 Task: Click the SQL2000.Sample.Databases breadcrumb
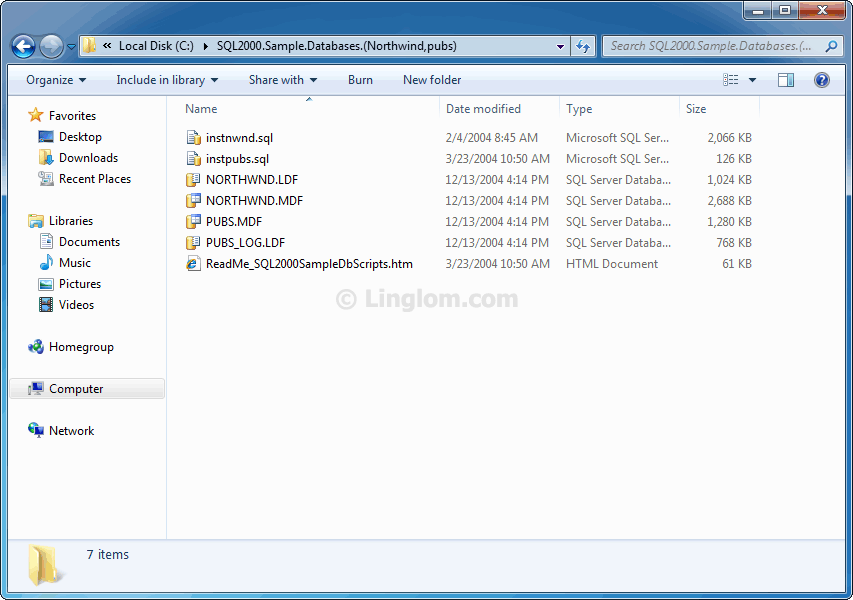point(336,46)
